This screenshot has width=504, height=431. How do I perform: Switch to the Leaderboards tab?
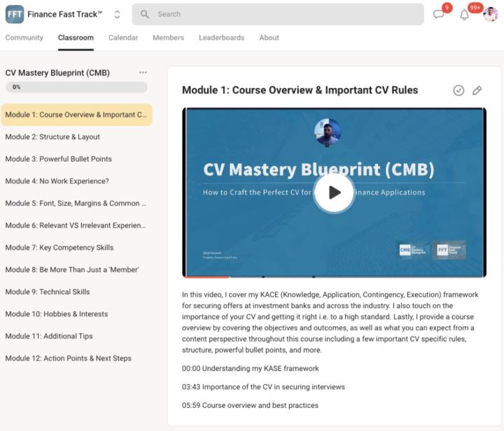(221, 38)
